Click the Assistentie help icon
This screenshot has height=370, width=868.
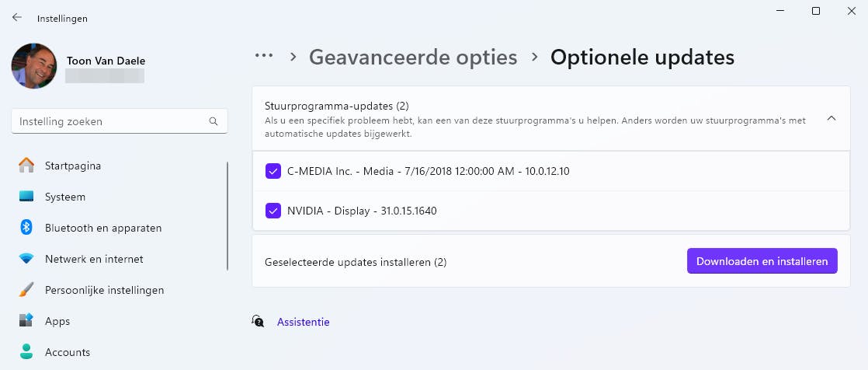pyautogui.click(x=259, y=321)
